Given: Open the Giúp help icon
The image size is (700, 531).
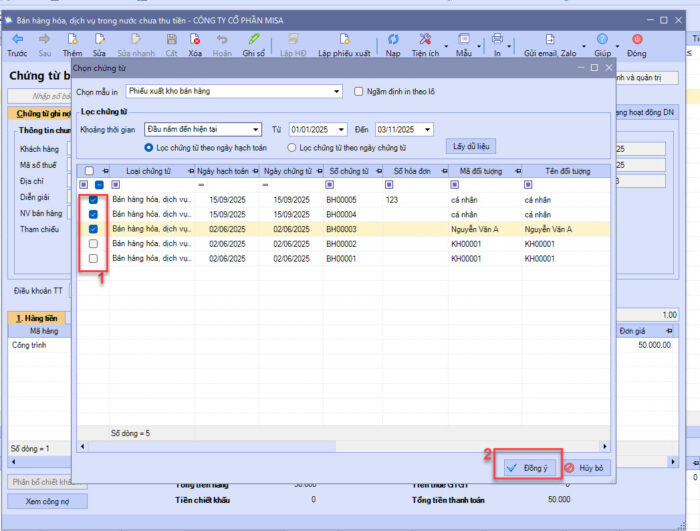Looking at the screenshot, I should click(x=602, y=38).
